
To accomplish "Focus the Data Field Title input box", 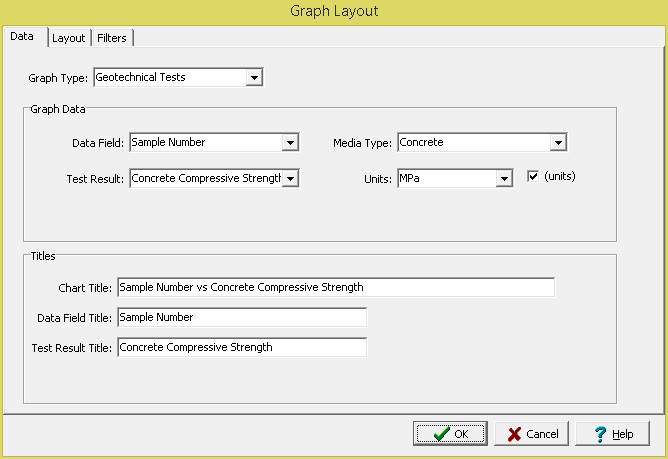I will point(241,318).
